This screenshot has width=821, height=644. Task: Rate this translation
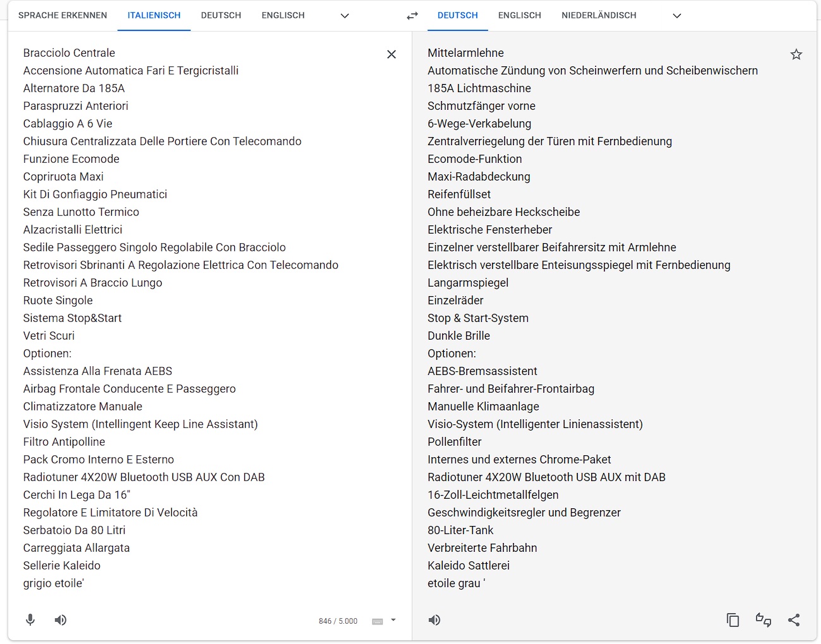[764, 620]
